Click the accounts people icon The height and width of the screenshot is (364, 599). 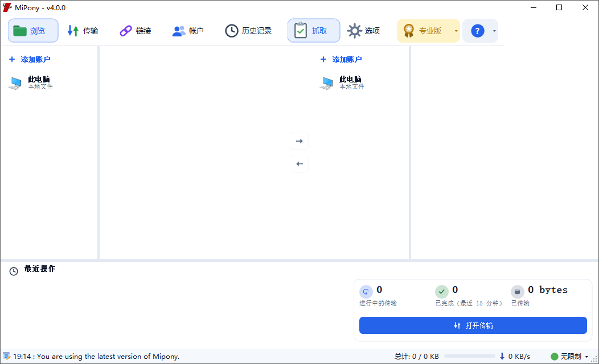[178, 31]
